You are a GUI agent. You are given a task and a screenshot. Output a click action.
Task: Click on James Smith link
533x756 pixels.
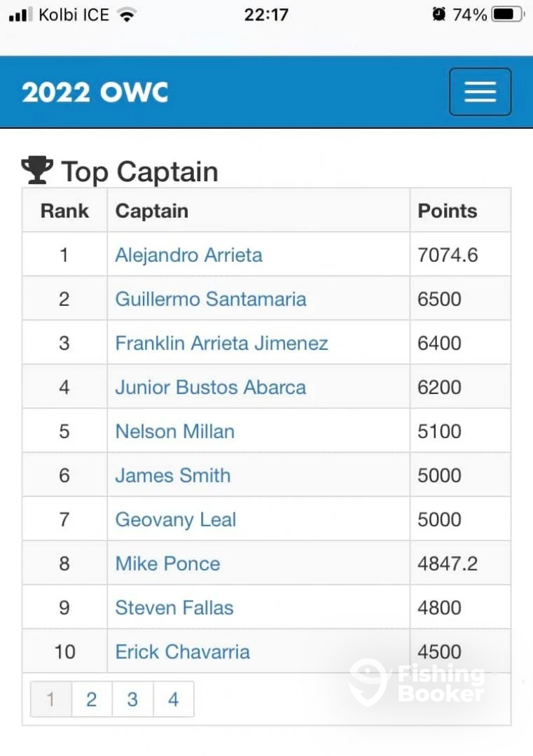click(173, 475)
